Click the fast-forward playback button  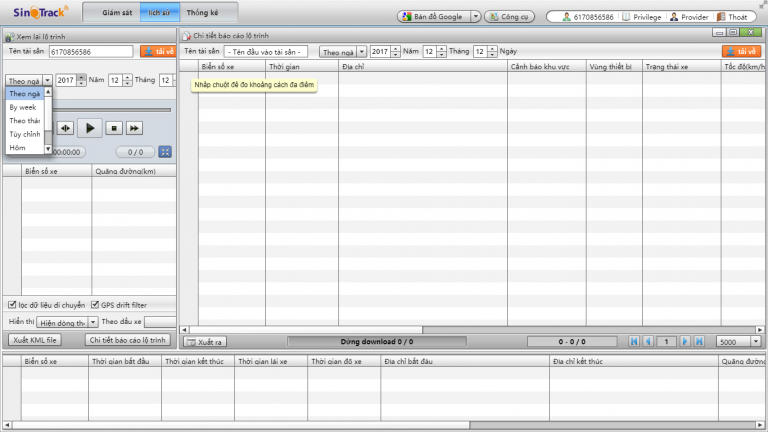[x=135, y=128]
